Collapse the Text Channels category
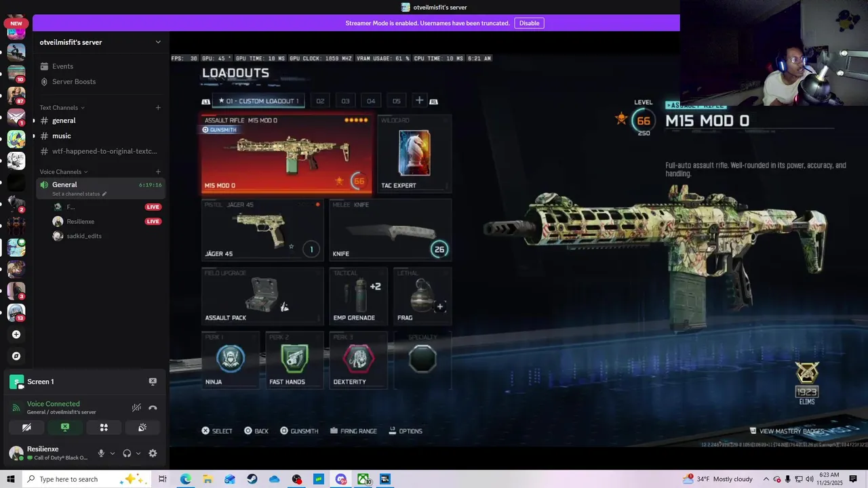Image resolution: width=868 pixels, height=488 pixels. (x=62, y=108)
